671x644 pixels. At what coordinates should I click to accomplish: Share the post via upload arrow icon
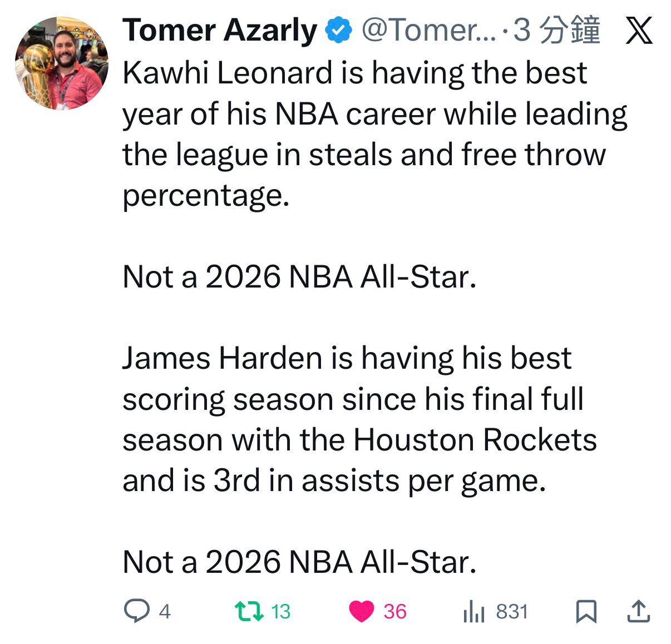click(638, 611)
